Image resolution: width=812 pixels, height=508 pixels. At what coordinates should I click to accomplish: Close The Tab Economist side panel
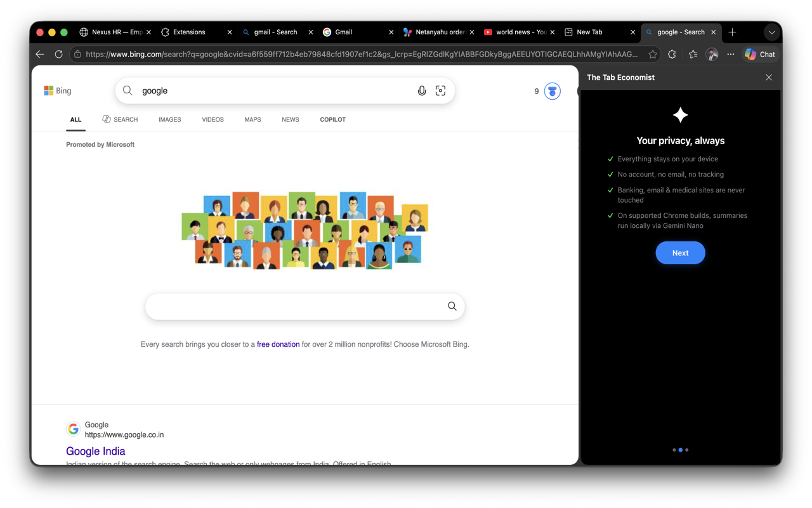click(769, 77)
